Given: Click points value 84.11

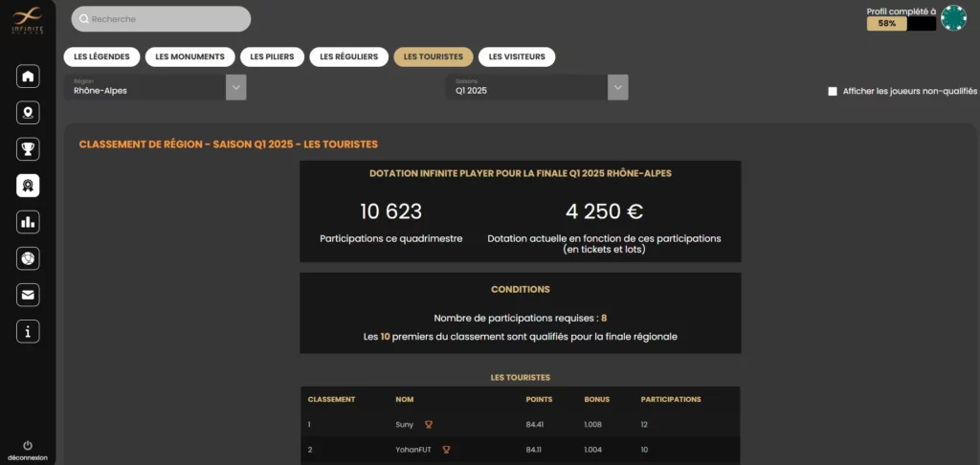Looking at the screenshot, I should (534, 450).
